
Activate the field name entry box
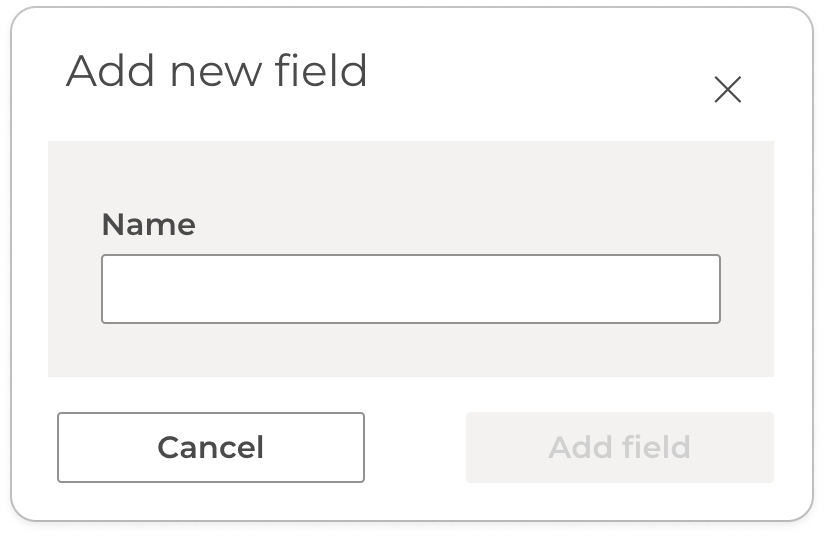point(410,289)
